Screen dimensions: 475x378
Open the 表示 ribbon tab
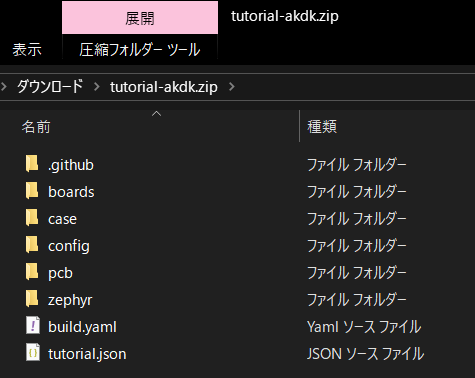point(27,50)
